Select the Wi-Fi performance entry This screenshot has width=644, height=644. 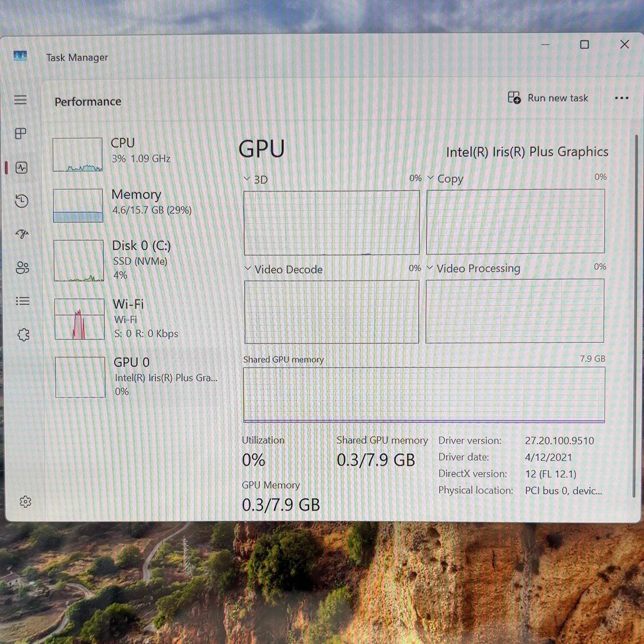137,319
